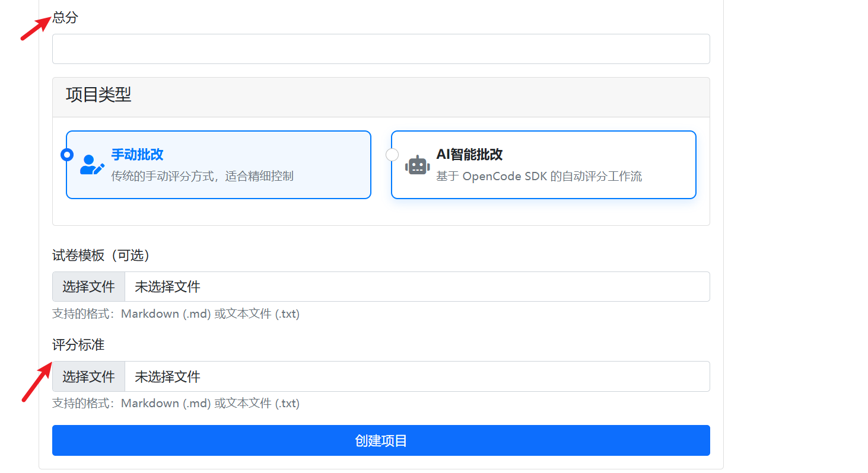Click the 传统的手动评分方式 description text

(x=202, y=176)
